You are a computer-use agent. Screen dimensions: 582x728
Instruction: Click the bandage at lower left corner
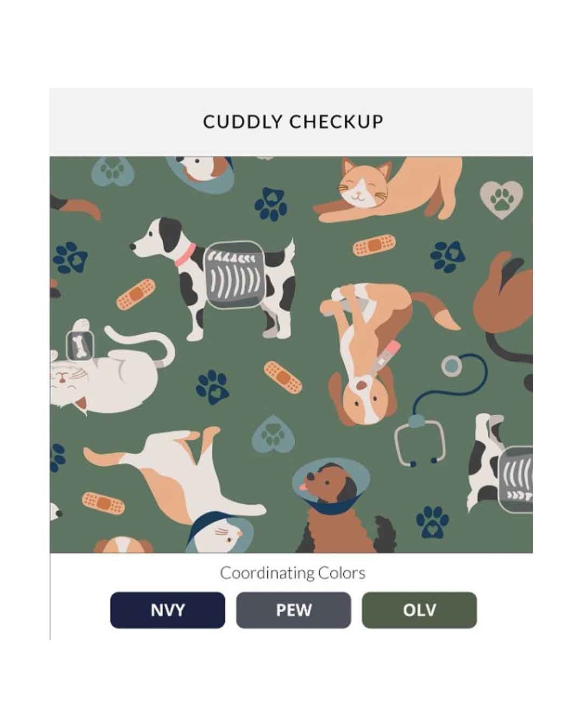coord(103,504)
